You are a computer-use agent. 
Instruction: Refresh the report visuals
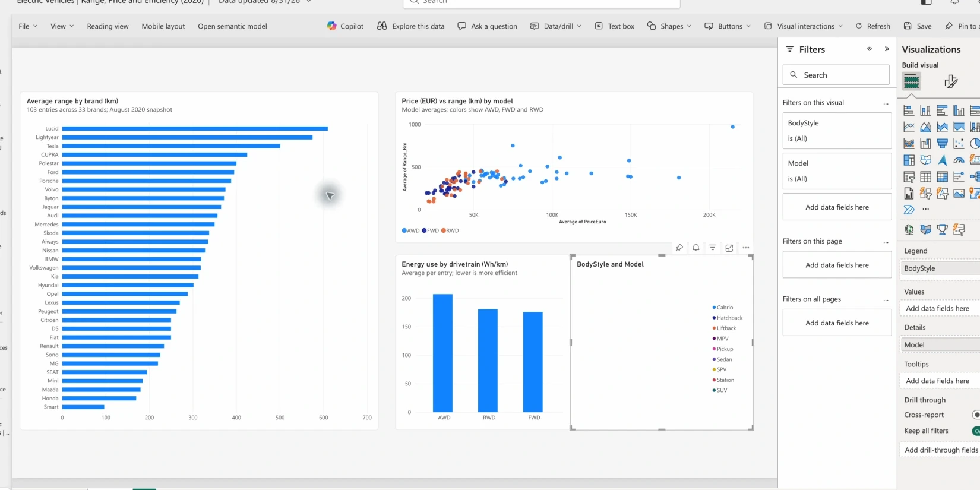coord(872,26)
